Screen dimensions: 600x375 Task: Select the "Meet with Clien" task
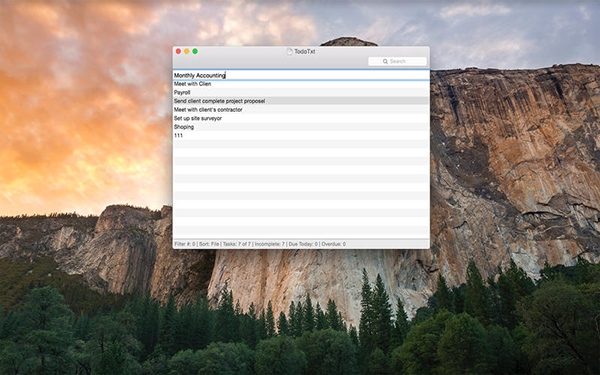301,84
